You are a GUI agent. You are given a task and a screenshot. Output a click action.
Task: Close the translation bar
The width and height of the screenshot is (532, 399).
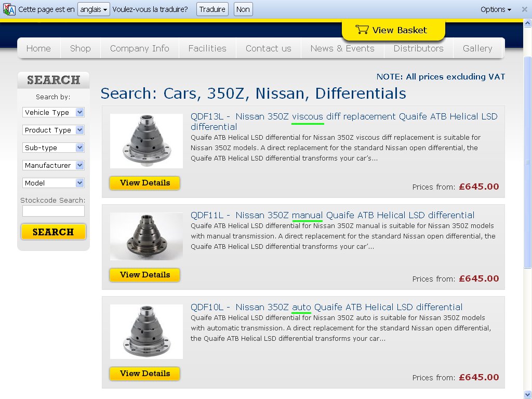[x=524, y=9]
